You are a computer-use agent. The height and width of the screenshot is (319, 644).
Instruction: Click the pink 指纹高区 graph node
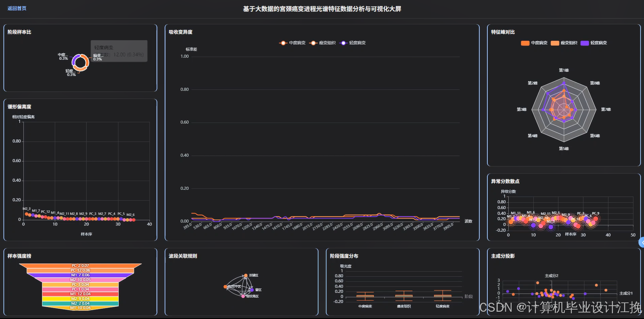pyautogui.click(x=243, y=296)
